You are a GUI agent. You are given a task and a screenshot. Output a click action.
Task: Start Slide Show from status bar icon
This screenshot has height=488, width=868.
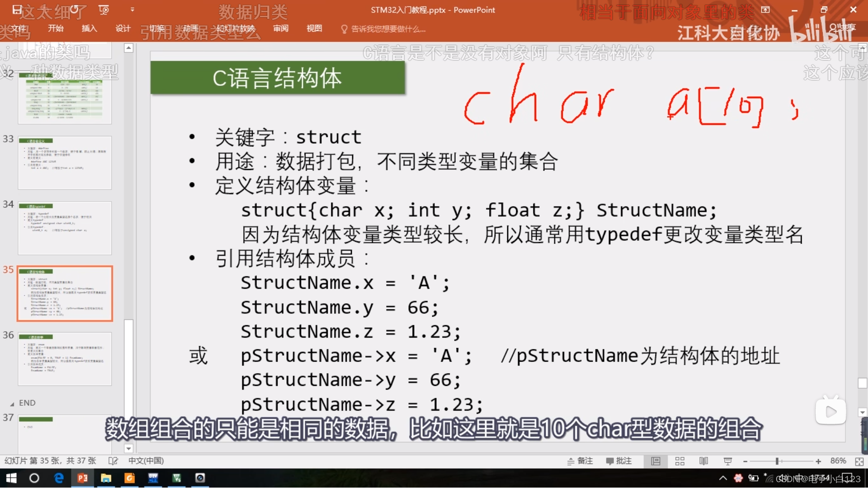pyautogui.click(x=727, y=461)
